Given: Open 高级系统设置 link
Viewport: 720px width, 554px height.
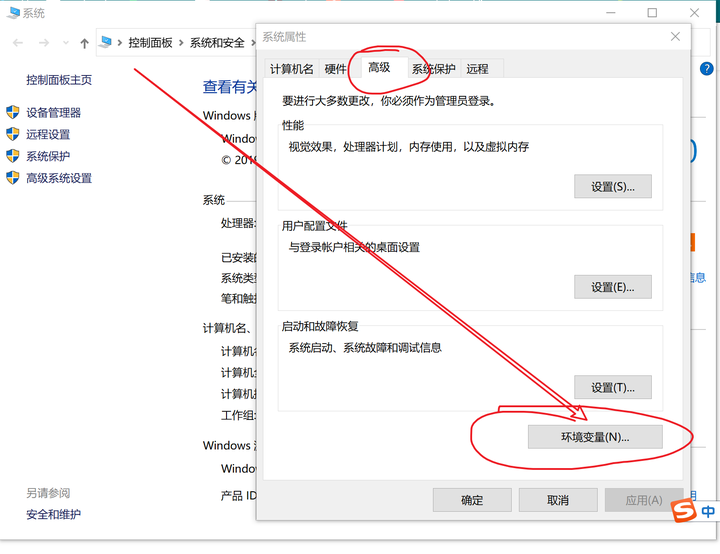Looking at the screenshot, I should click(59, 178).
